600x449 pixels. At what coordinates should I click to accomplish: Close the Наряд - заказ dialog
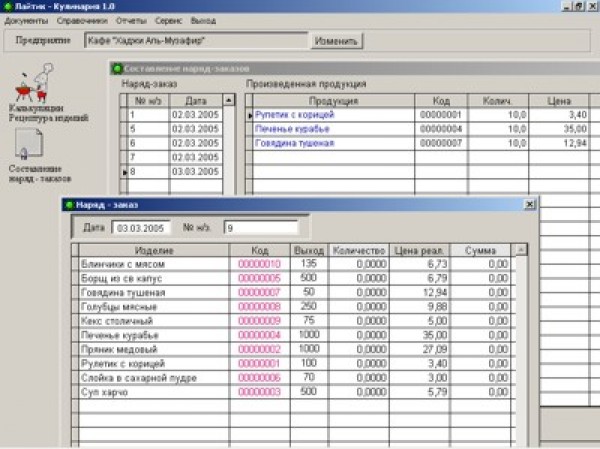pos(530,205)
